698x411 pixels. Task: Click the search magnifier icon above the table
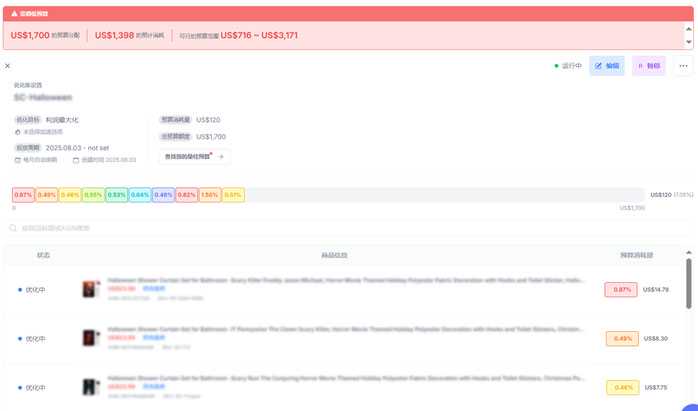13,228
